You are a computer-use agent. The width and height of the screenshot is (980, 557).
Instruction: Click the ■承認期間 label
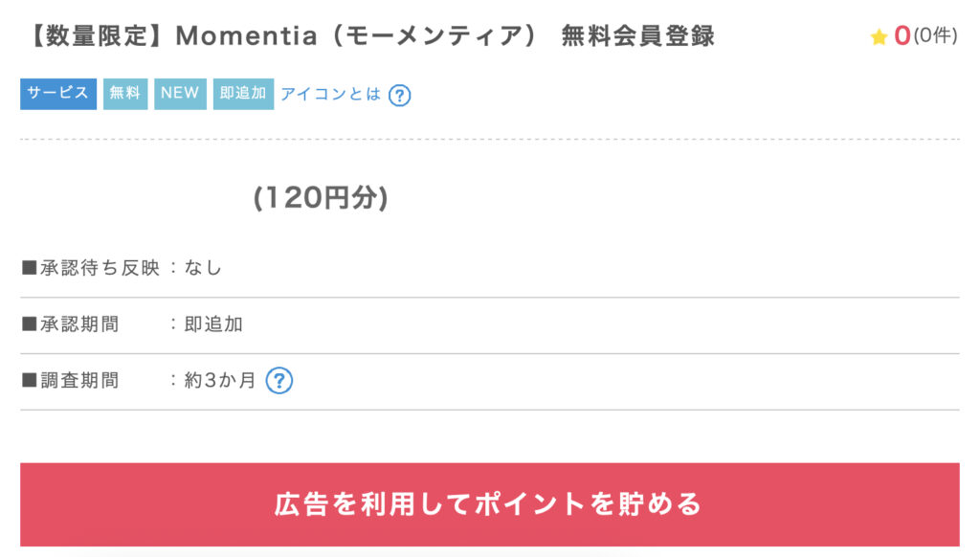tap(70, 324)
